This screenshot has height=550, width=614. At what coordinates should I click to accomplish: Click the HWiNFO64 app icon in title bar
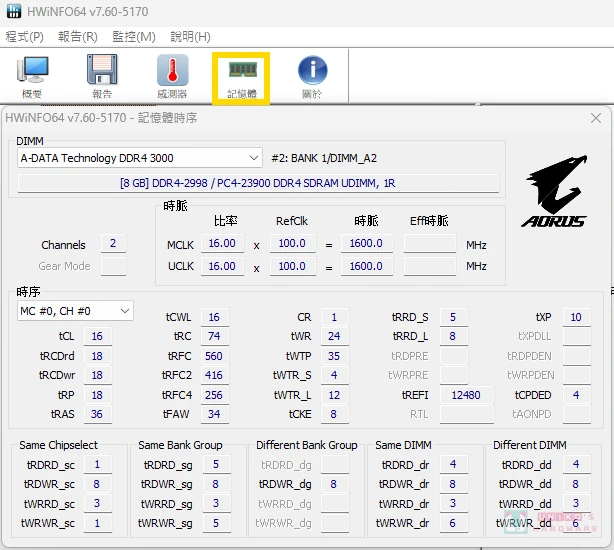pos(14,11)
